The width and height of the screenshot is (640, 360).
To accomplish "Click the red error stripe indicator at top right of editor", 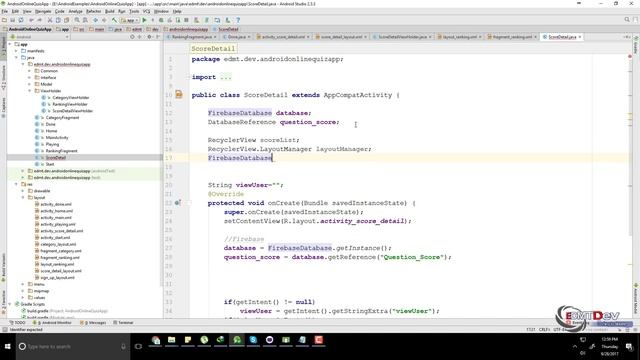I will click(x=630, y=56).
